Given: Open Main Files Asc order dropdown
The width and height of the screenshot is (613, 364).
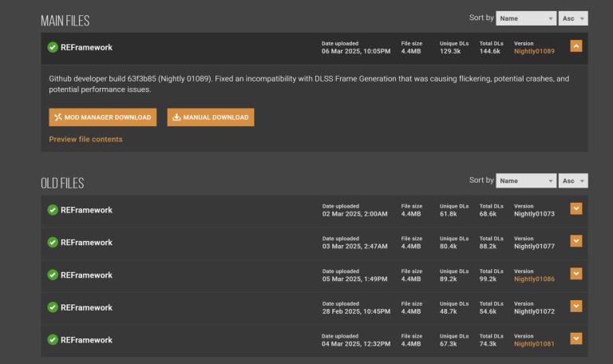Looking at the screenshot, I should pos(573,18).
